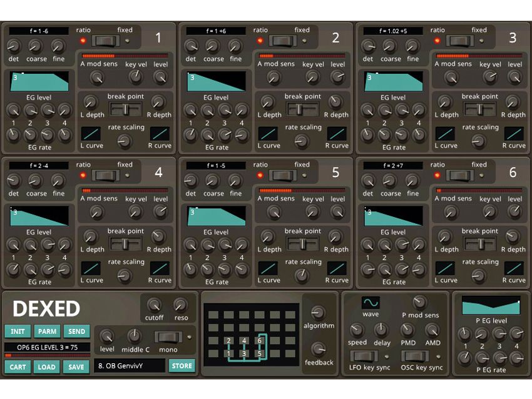Click the STORE button
The image size is (532, 399).
click(x=182, y=366)
